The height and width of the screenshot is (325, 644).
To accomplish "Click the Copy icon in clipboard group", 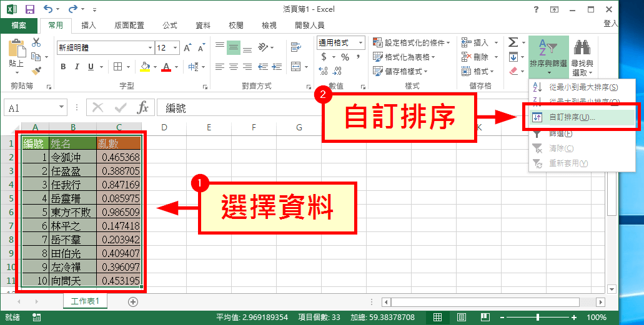I will click(36, 57).
